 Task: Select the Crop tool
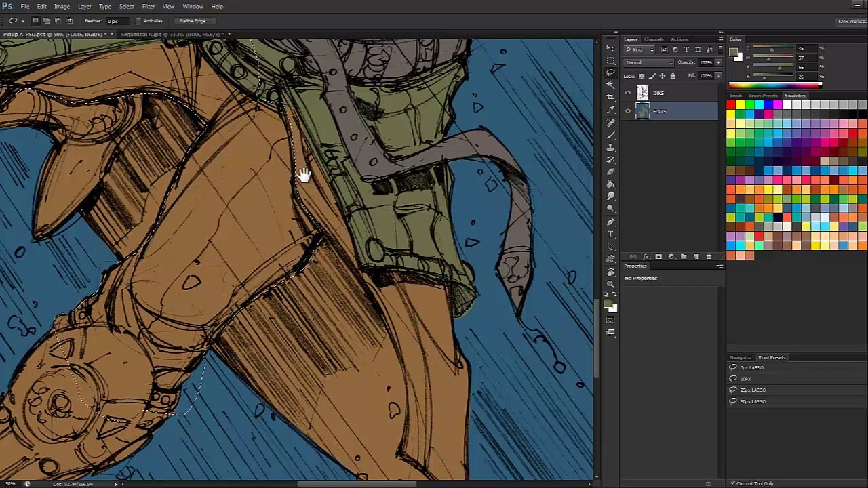pos(610,97)
